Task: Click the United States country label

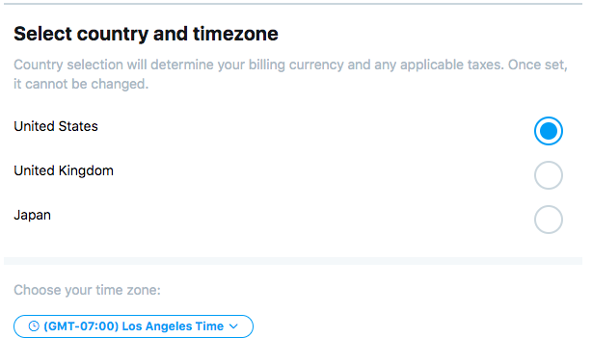Action: (x=56, y=126)
